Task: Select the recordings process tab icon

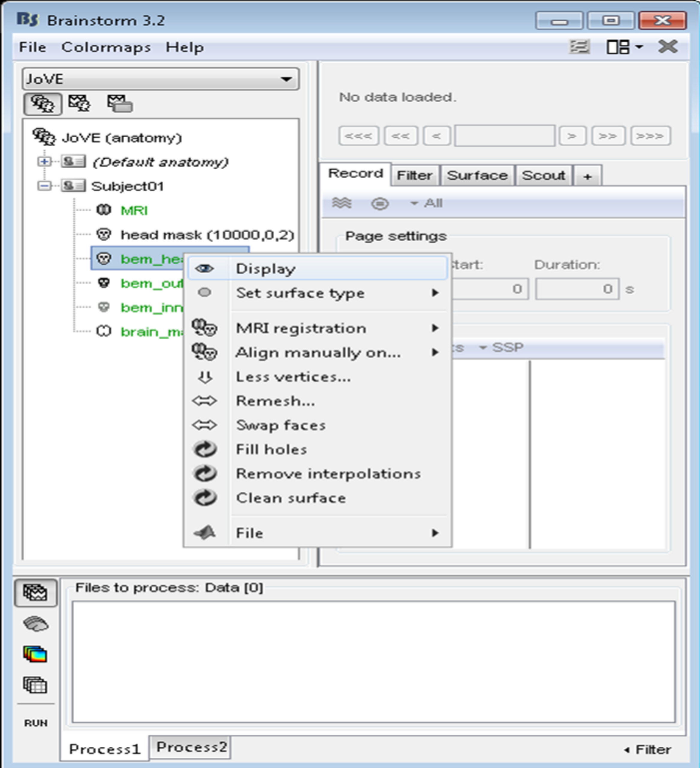Action: (x=35, y=593)
